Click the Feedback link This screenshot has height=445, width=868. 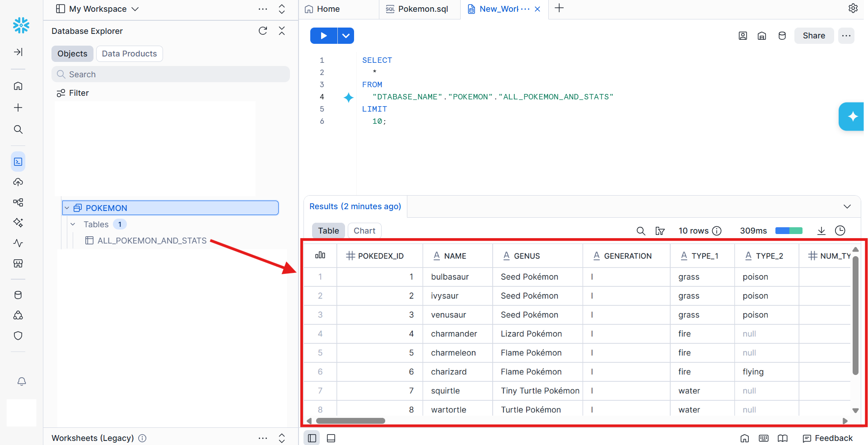point(828,438)
